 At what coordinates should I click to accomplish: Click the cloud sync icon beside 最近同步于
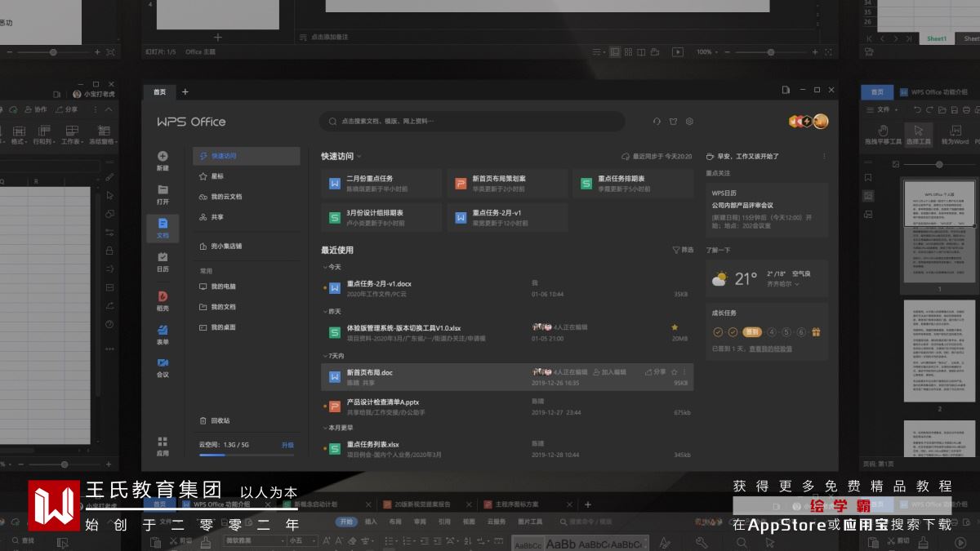pyautogui.click(x=626, y=156)
